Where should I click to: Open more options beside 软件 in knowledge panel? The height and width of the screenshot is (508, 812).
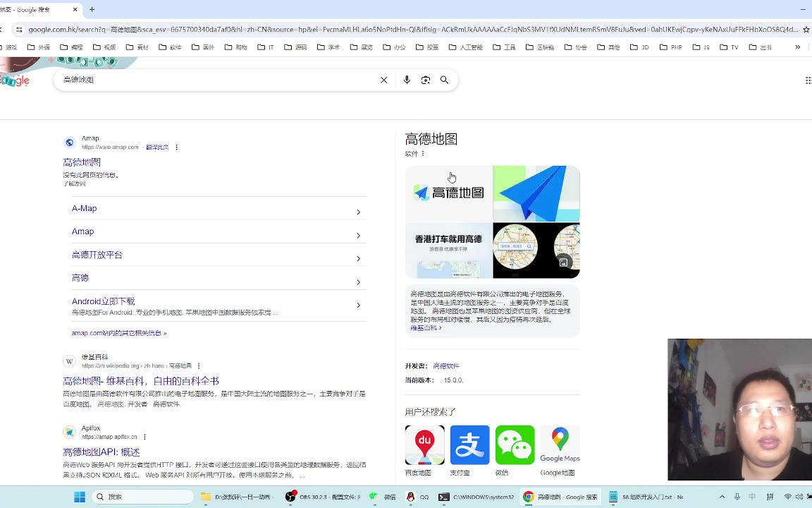[423, 153]
